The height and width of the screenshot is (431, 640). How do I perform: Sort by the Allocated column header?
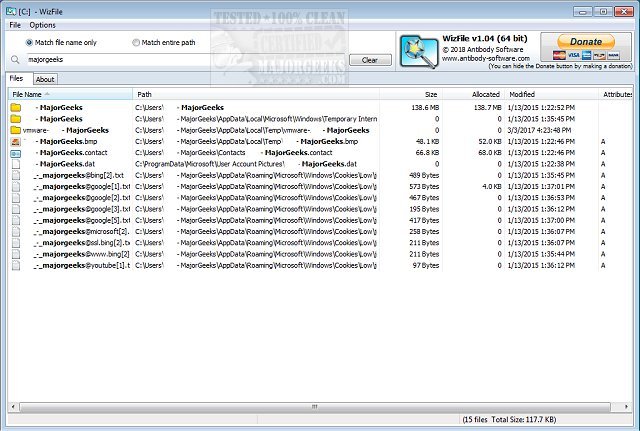[474, 94]
